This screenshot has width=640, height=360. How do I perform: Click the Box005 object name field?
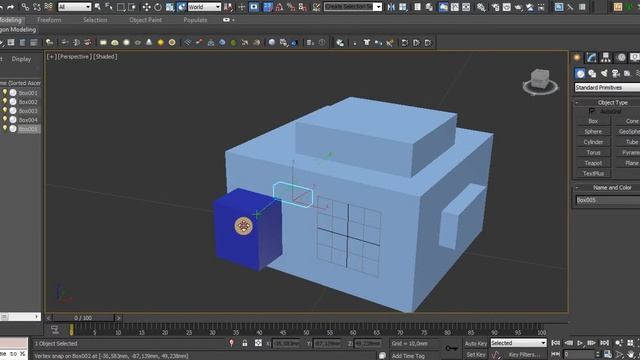pos(607,200)
